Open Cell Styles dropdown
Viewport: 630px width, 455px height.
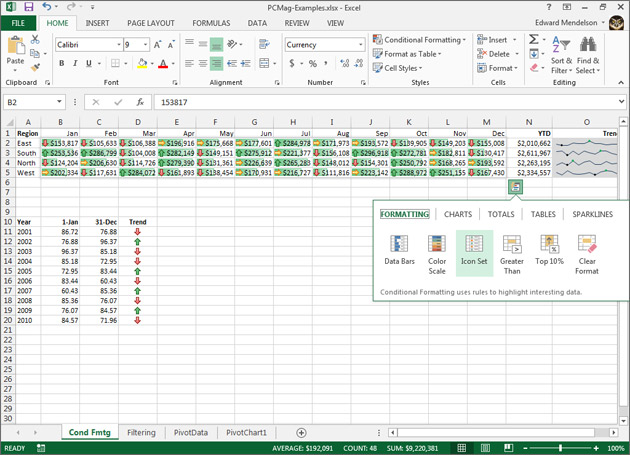397,68
